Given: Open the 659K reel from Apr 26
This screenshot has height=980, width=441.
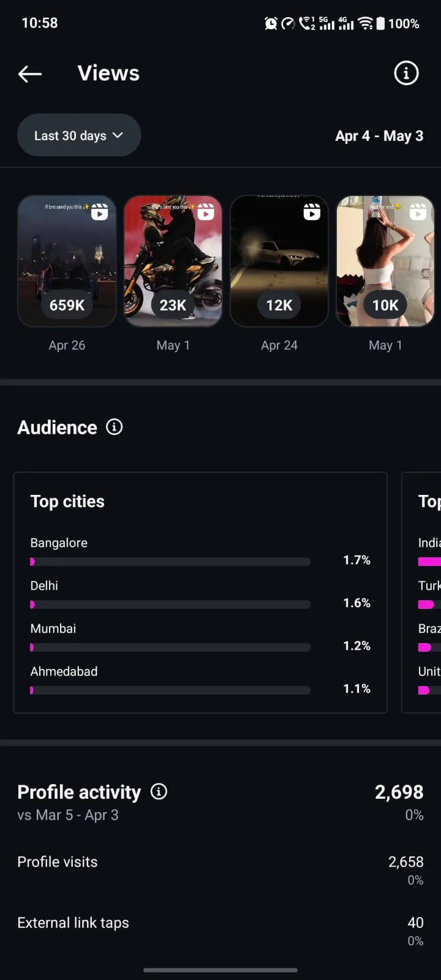Looking at the screenshot, I should (67, 261).
